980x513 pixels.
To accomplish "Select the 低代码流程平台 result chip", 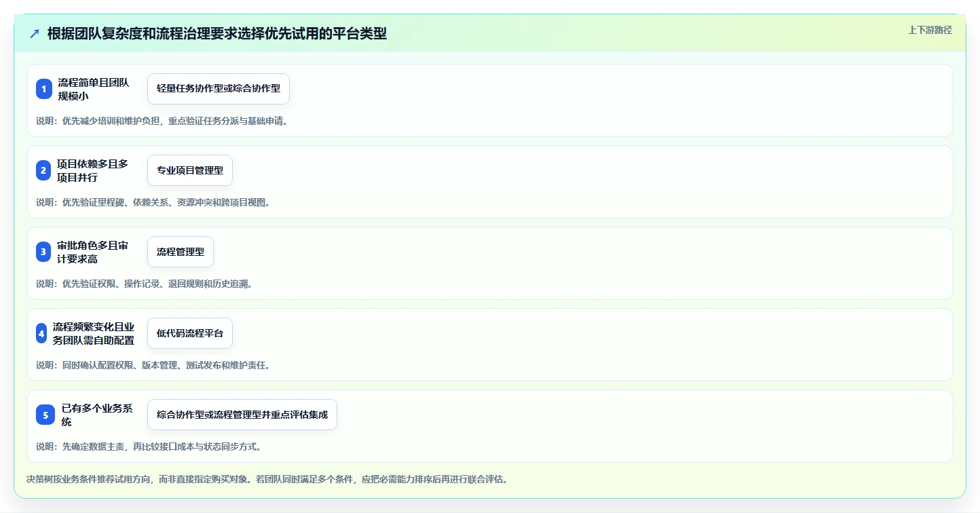I will point(190,333).
